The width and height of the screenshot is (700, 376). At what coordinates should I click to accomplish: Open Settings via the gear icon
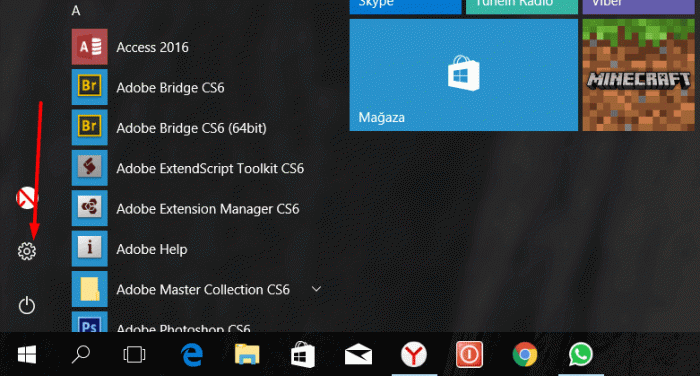pos(27,251)
